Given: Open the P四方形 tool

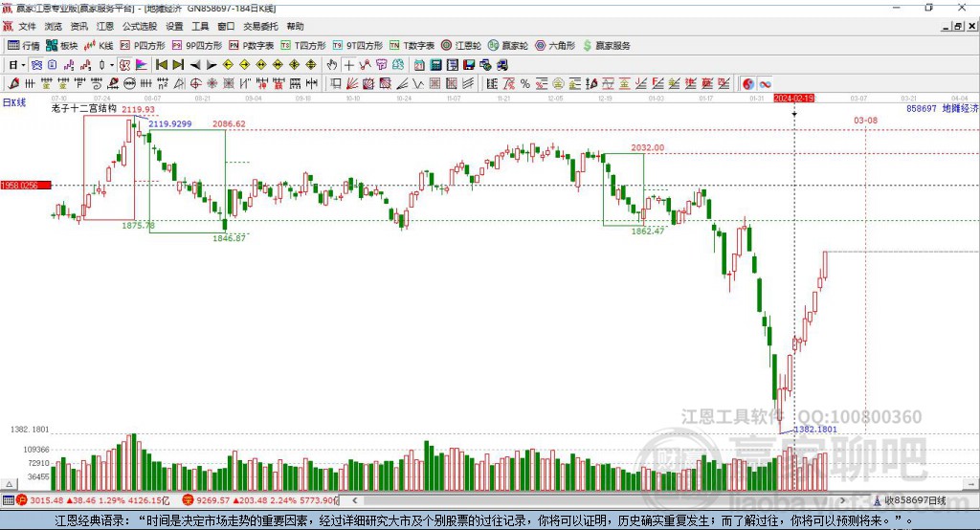Looking at the screenshot, I should pos(143,46).
